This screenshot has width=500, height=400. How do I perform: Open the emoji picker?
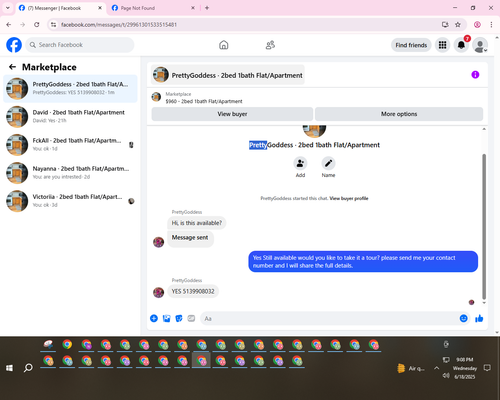(464, 318)
